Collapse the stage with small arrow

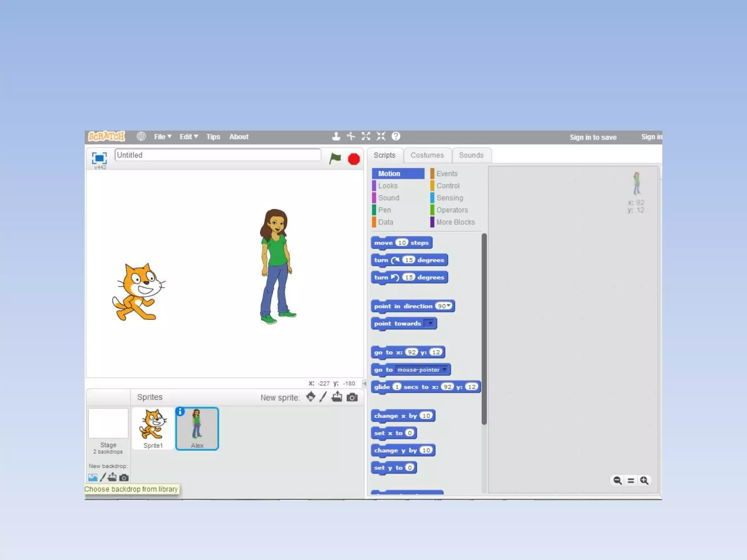click(364, 384)
